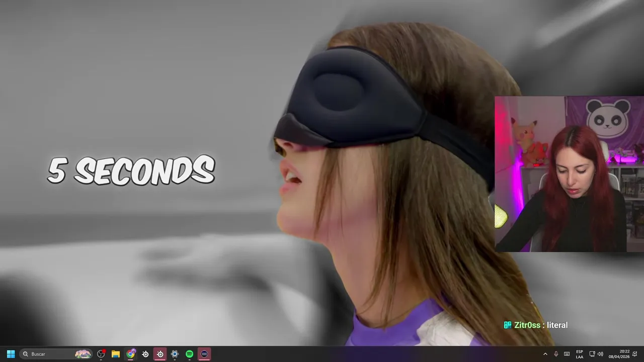Open the clock showing 20:22 08/04/2026
Image resolution: width=644 pixels, height=362 pixels.
pos(619,354)
